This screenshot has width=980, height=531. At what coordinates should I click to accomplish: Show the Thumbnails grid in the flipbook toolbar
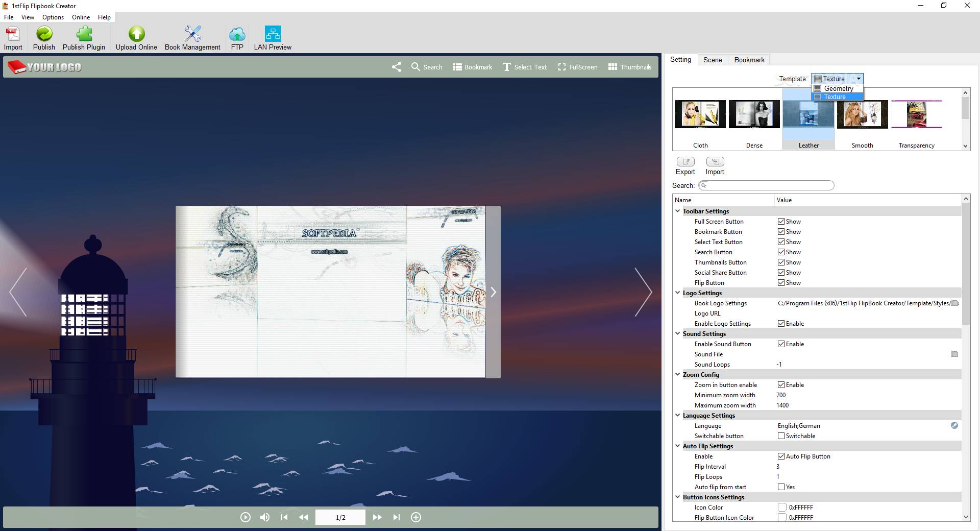[630, 67]
